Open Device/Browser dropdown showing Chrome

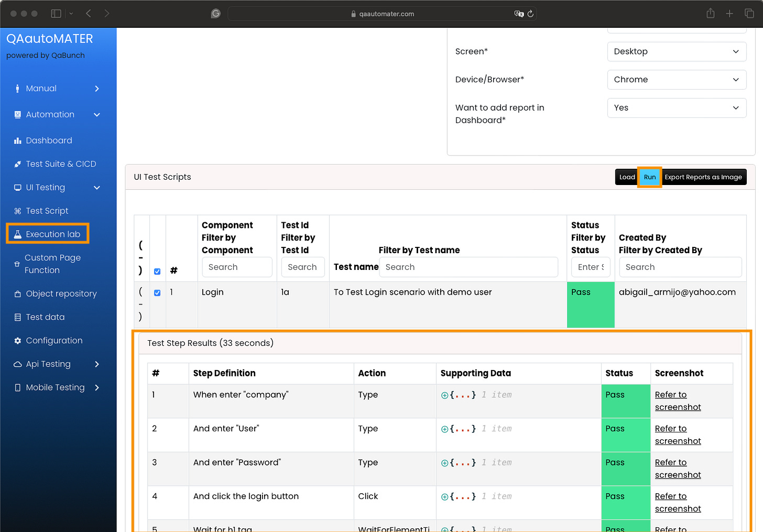(x=677, y=80)
